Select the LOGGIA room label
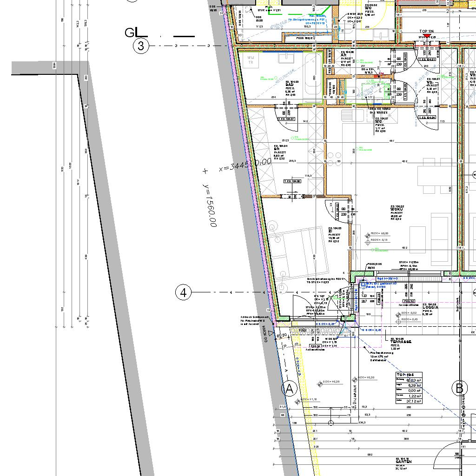Screen dimensions: 476x476 [x=430, y=307]
